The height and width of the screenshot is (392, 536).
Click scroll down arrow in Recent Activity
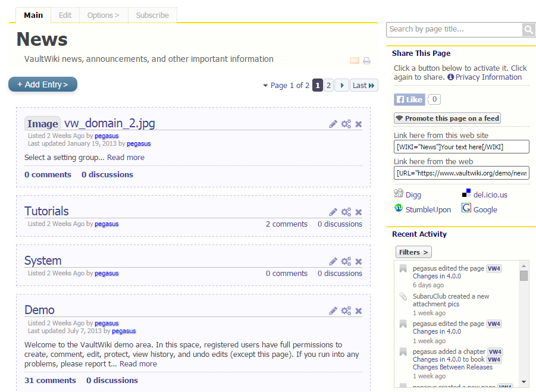tap(524, 382)
